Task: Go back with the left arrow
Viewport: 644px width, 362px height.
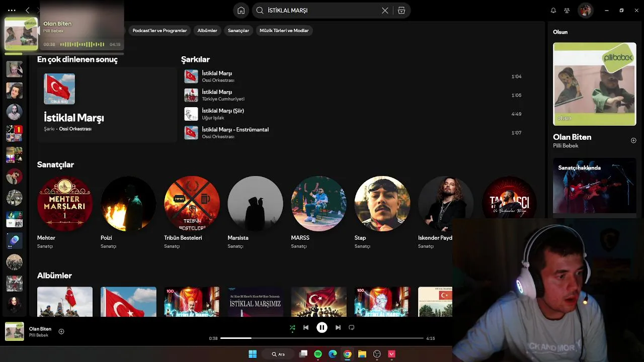Action: [27, 10]
